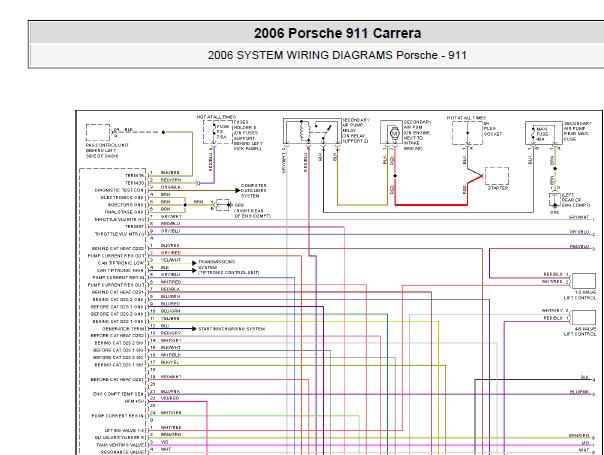Click the 'PLUG SOCKET' label
This screenshot has height=455, width=604.
click(x=493, y=129)
